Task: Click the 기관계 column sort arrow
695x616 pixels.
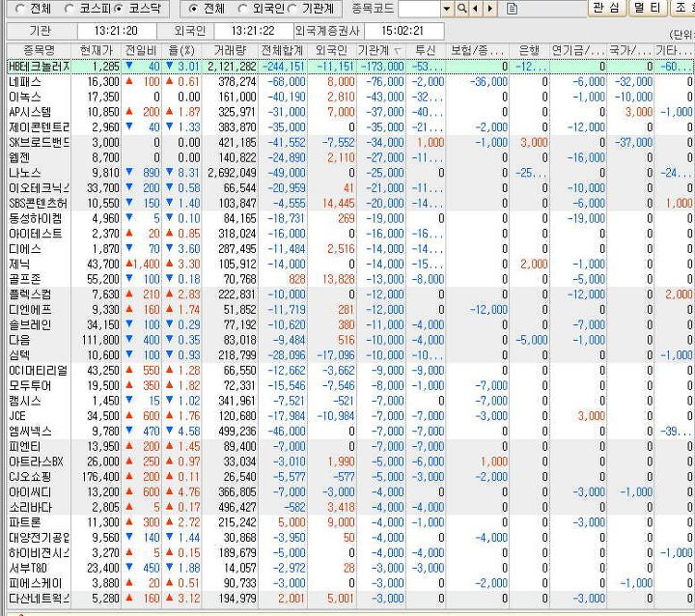Action: pos(397,51)
